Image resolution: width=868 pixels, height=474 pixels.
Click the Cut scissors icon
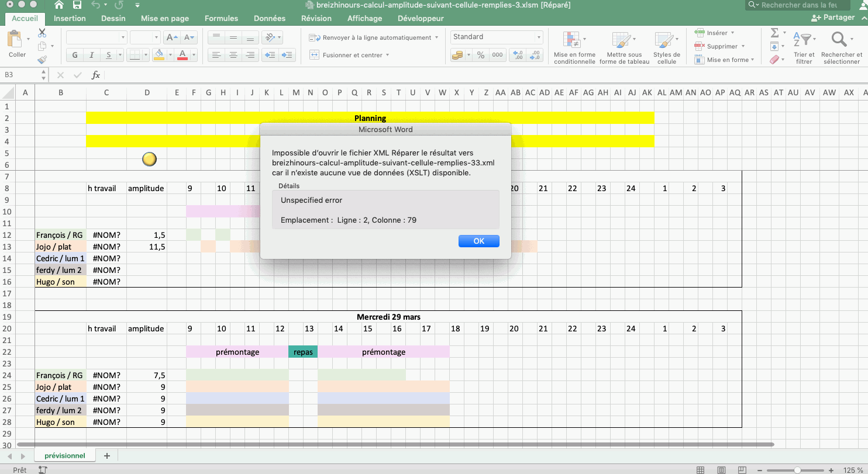[42, 33]
